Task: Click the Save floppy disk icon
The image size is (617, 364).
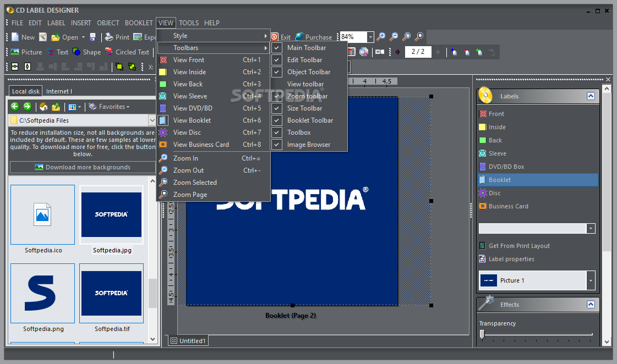Action: coord(93,37)
